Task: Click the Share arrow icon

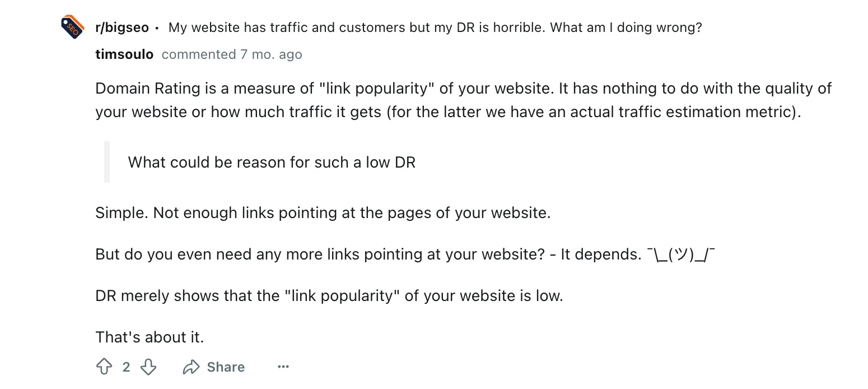Action: click(x=192, y=367)
